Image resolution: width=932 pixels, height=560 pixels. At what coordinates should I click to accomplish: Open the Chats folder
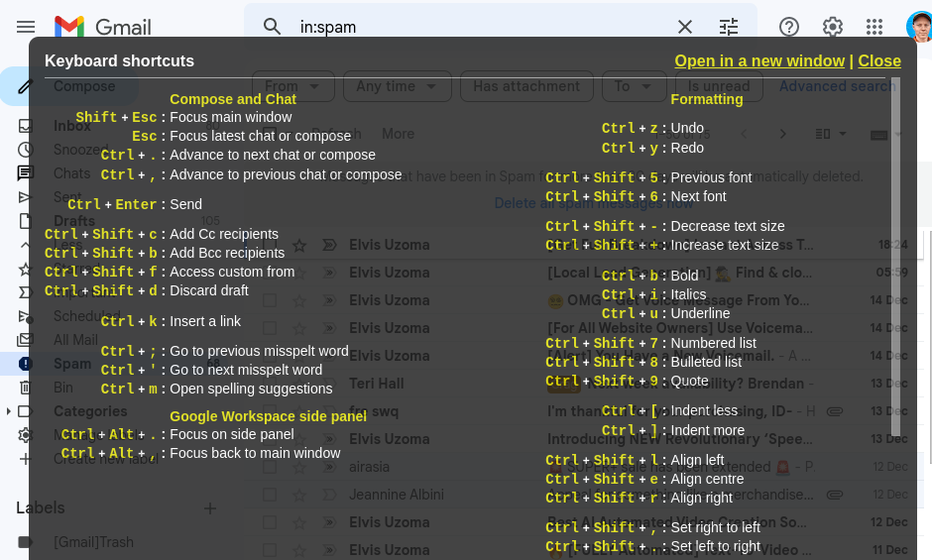[72, 173]
